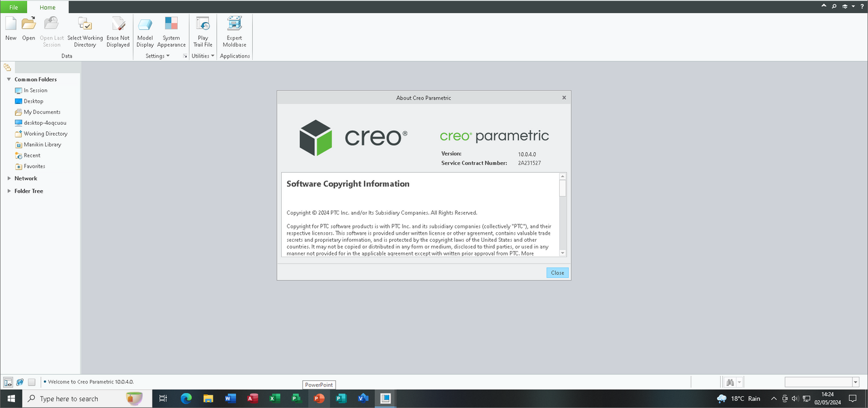Click the Close button in About dialog
Image resolution: width=868 pixels, height=408 pixels.
[x=557, y=272]
